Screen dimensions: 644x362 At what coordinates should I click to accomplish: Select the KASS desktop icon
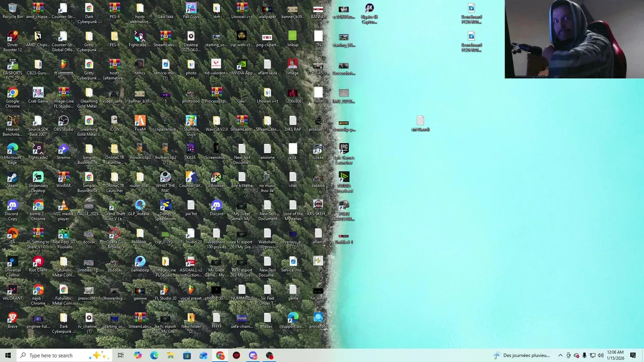(x=191, y=152)
